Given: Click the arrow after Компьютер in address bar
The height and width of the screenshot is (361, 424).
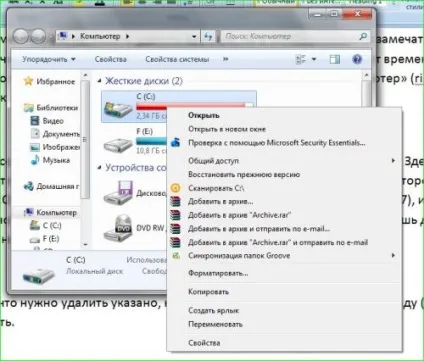Looking at the screenshot, I should coord(127,36).
